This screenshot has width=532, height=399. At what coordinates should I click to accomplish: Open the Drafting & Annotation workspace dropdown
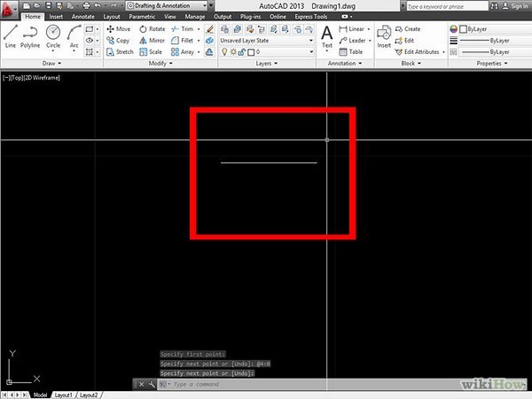tap(167, 6)
